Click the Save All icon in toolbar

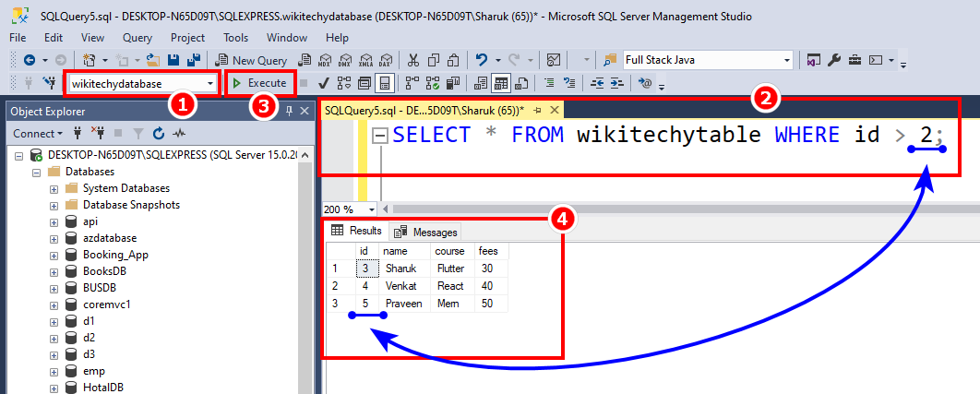(x=194, y=60)
